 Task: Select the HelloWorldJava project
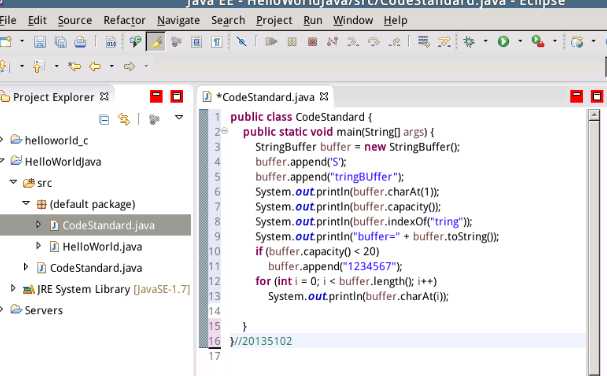click(63, 161)
